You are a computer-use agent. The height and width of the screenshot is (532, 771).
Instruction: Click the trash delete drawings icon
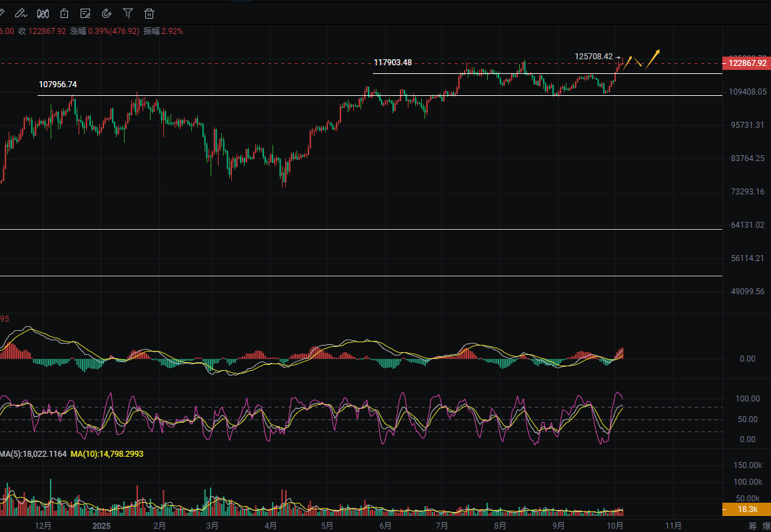[x=149, y=13]
